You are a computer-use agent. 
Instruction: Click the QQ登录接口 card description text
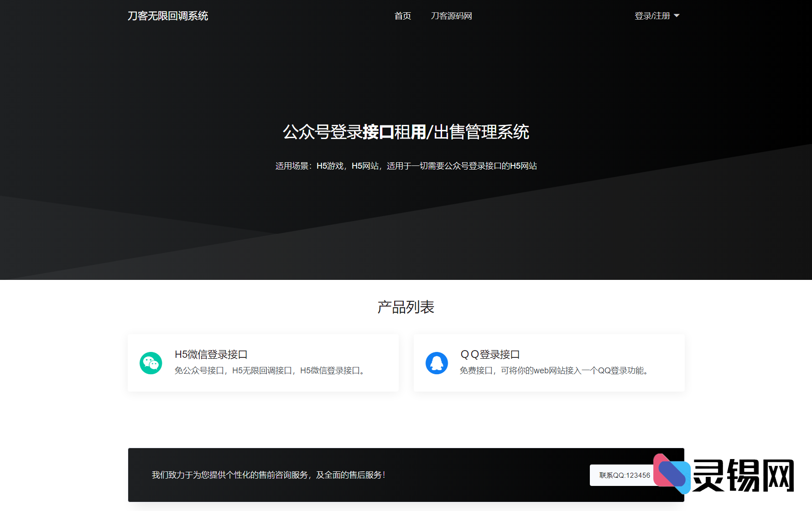(553, 371)
